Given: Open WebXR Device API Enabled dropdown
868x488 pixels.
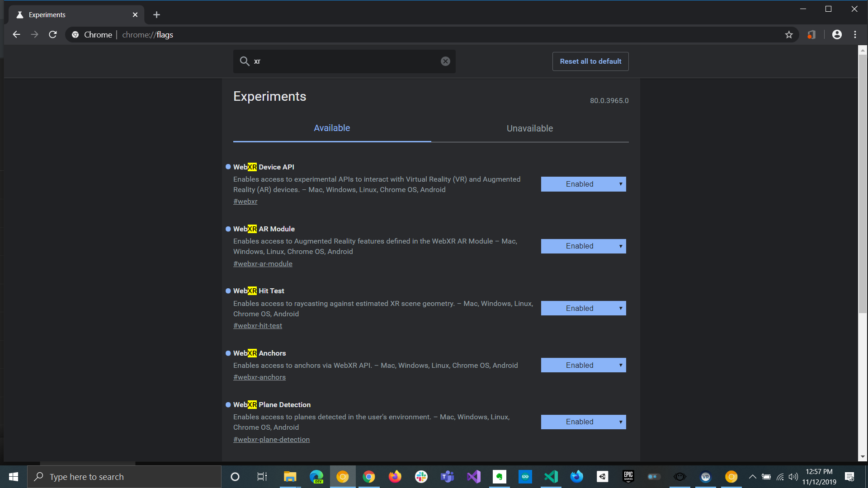Looking at the screenshot, I should click(583, 184).
